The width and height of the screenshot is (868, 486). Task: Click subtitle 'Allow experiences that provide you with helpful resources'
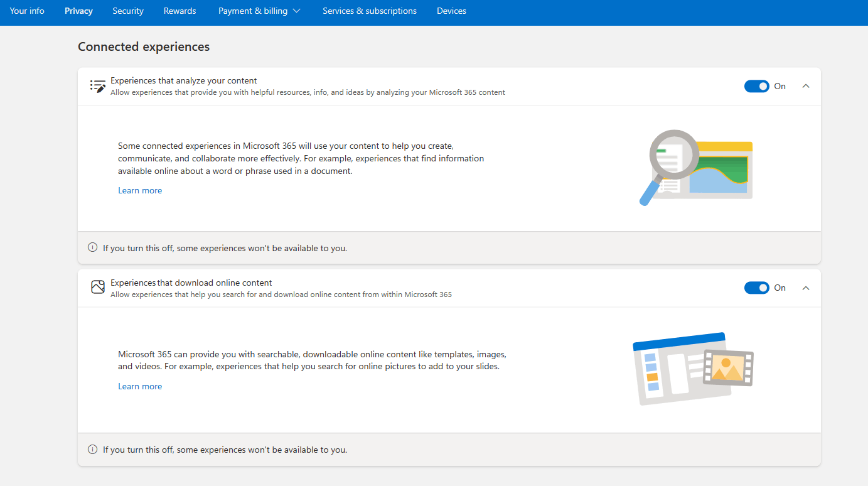[308, 92]
